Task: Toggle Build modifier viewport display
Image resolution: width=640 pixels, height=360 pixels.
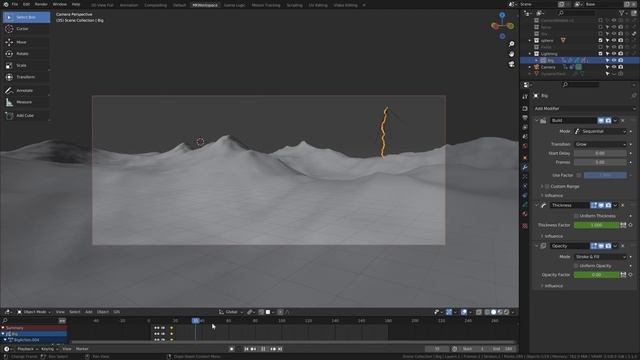Action: coord(601,120)
